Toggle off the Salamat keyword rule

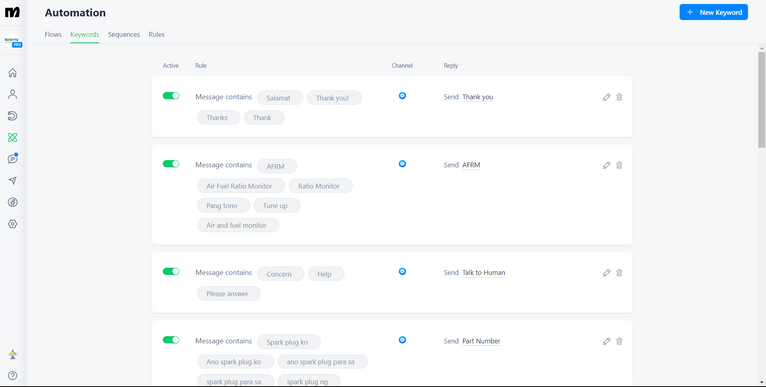point(171,96)
